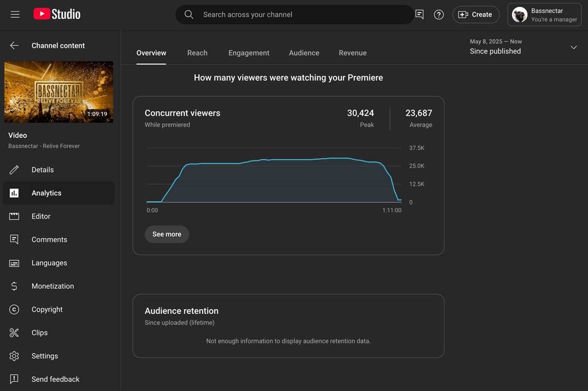Click the Clips scissors icon

pos(14,333)
